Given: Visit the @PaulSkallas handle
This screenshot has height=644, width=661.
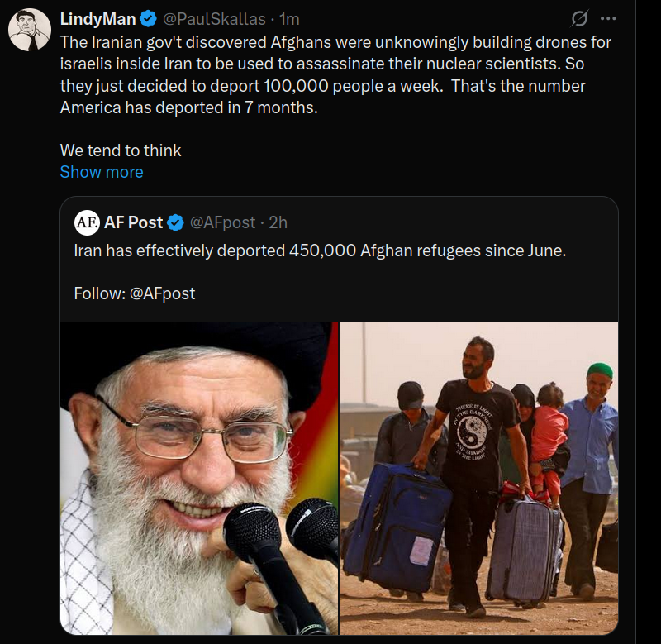Looking at the screenshot, I should 214,19.
